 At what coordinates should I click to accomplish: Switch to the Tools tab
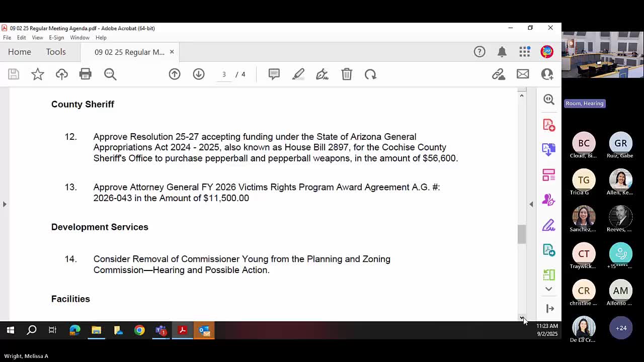pyautogui.click(x=56, y=52)
